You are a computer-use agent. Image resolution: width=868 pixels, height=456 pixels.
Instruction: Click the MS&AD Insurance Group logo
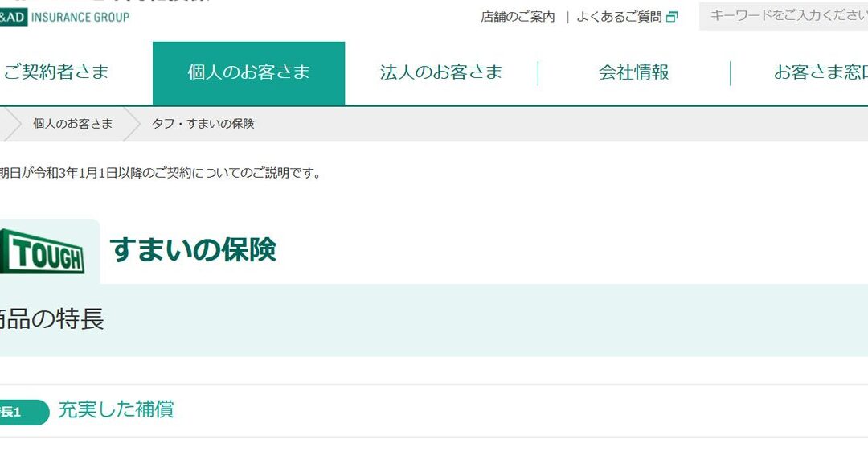pos(64,17)
